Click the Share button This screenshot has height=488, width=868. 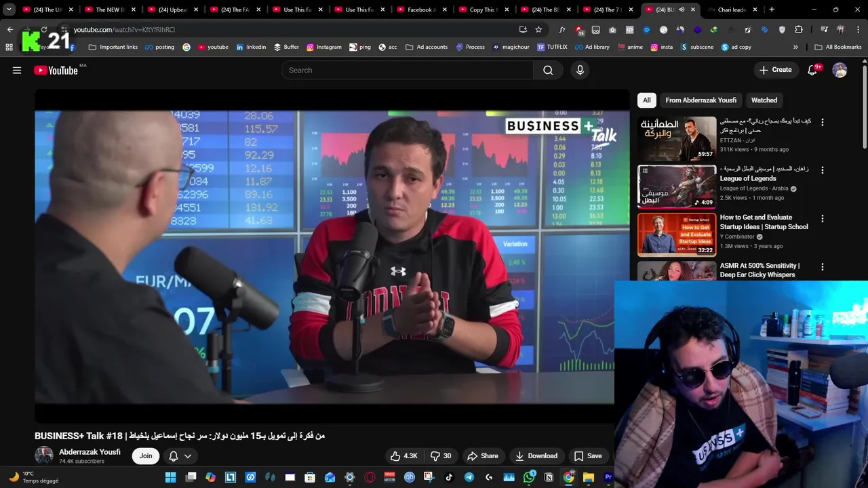click(x=483, y=456)
